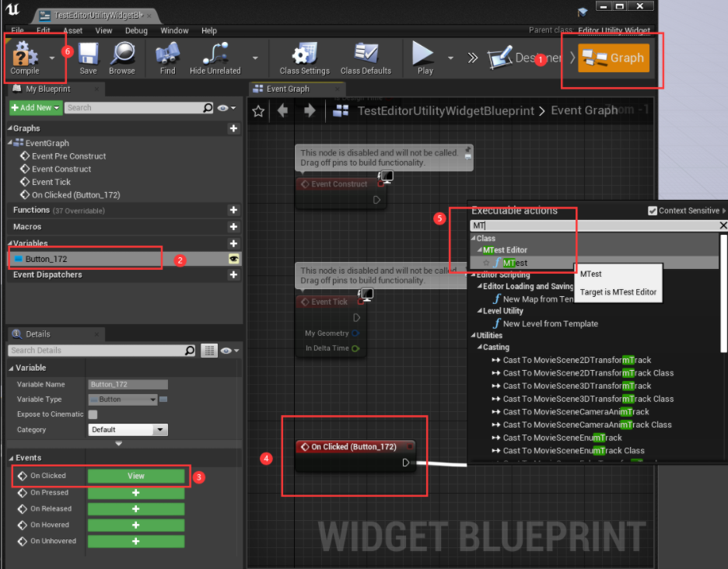Toggle Expose to Cinematic checkbox
Viewport: 728px width, 569px height.
[93, 414]
